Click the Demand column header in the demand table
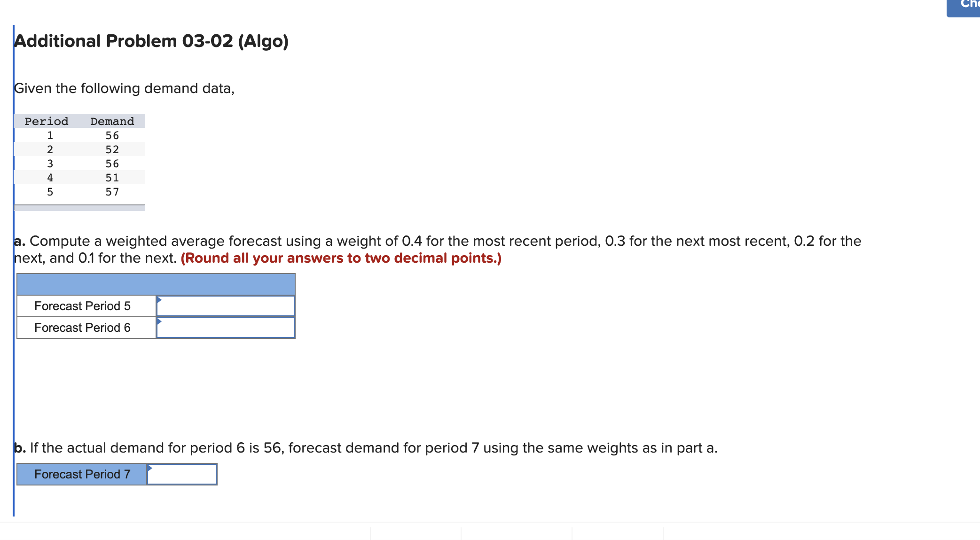 (112, 121)
